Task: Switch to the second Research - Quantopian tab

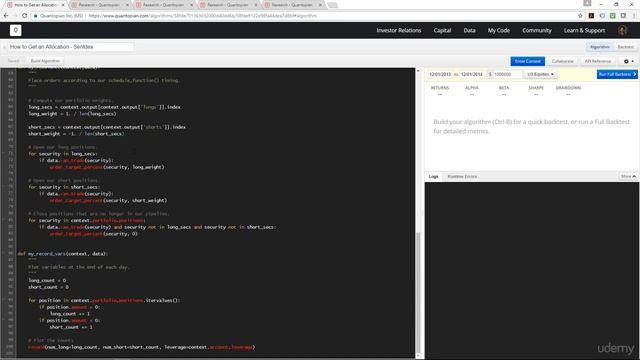Action: point(163,5)
